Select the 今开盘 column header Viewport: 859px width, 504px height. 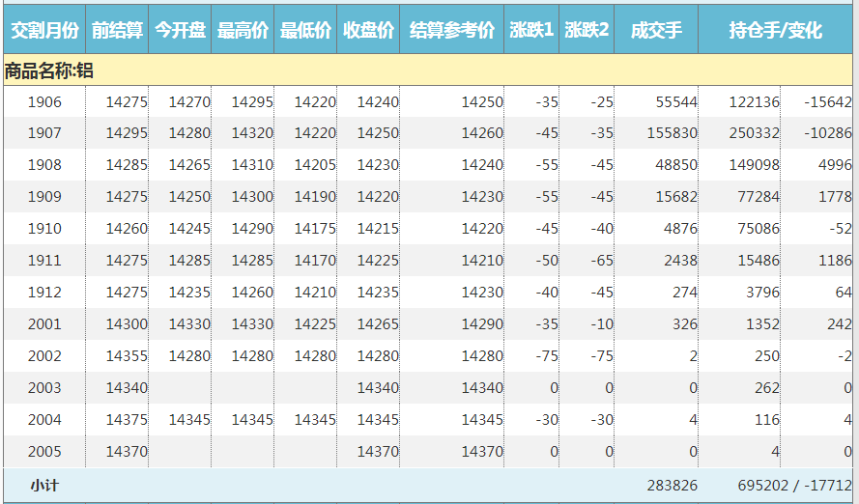180,31
